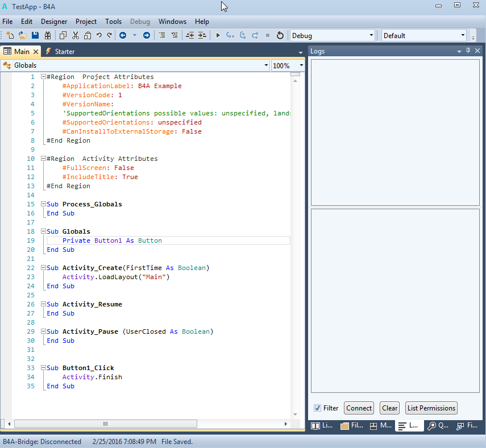This screenshot has height=448, width=486.
Task: Collapse the Project Attributes region
Action: coord(43,77)
